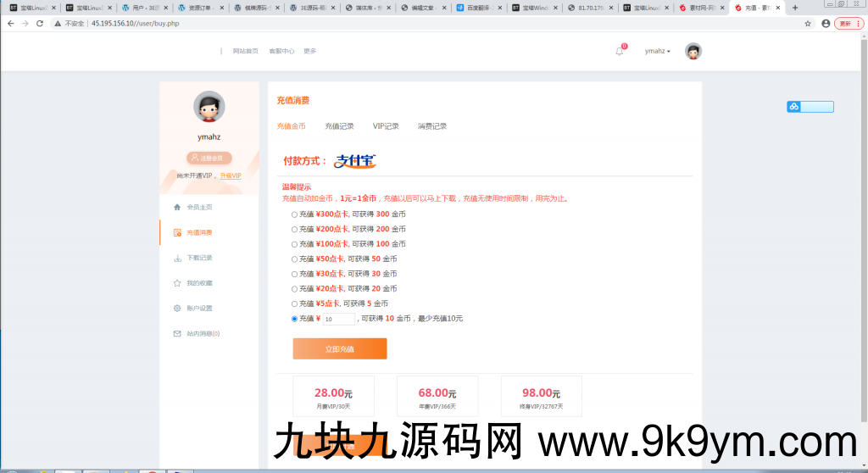Go back with browser back arrow
Viewport: 868px width, 473px height.
[11, 23]
